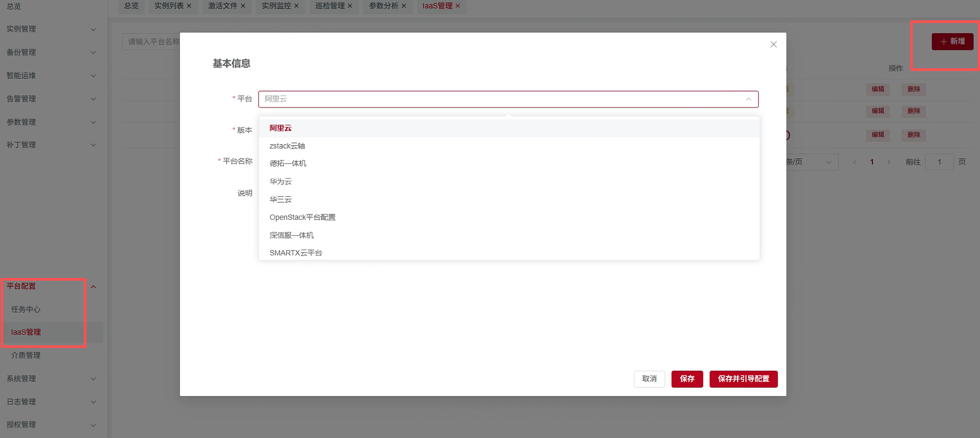Screen dimensions: 980x438
Task: Collapse the 平台配置 sidebar section
Action: (93, 286)
